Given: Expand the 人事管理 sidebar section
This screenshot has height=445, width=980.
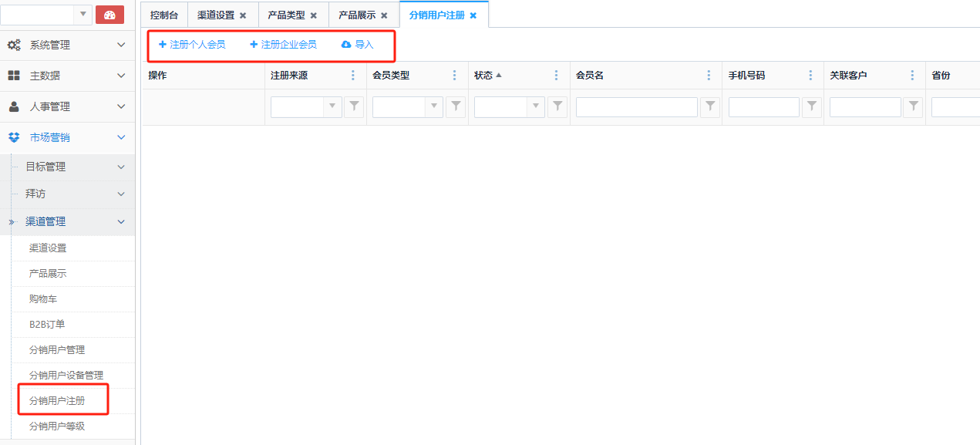Looking at the screenshot, I should pos(67,107).
